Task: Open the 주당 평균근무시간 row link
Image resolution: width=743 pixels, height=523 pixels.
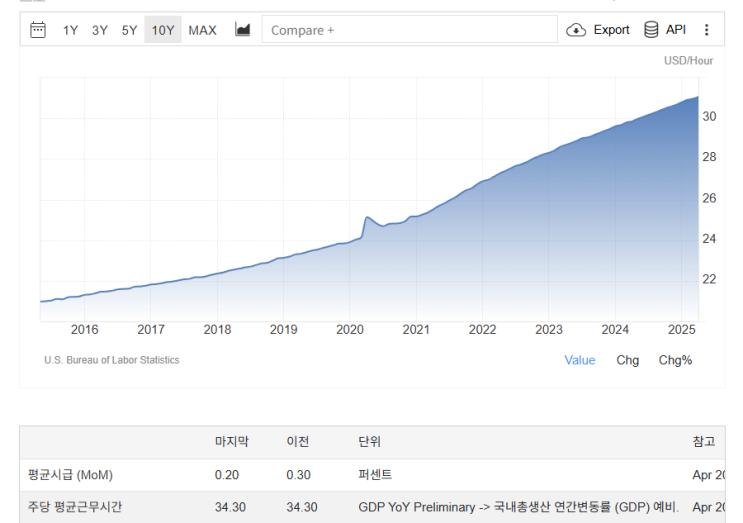Action: [75, 507]
